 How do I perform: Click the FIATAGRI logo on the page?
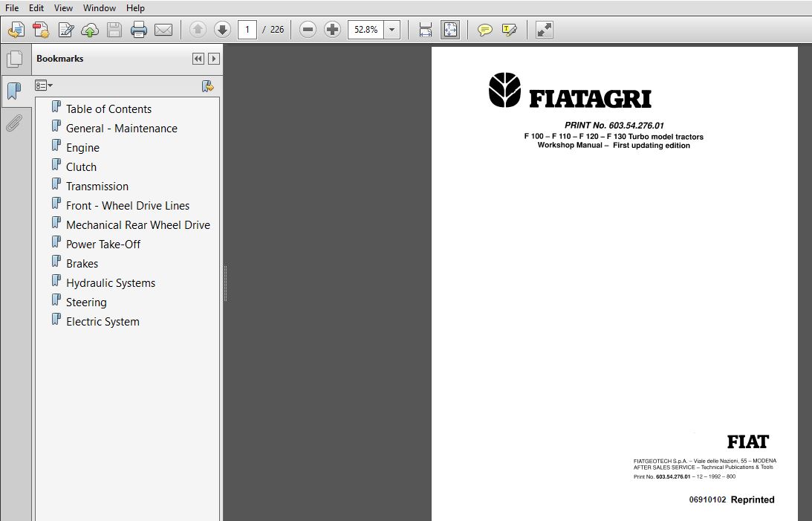coord(570,91)
